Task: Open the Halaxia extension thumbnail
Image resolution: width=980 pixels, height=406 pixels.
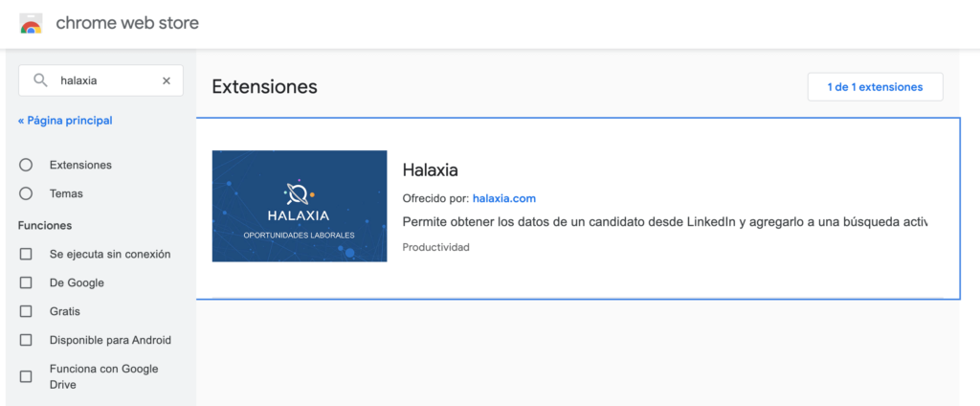Action: click(x=300, y=206)
